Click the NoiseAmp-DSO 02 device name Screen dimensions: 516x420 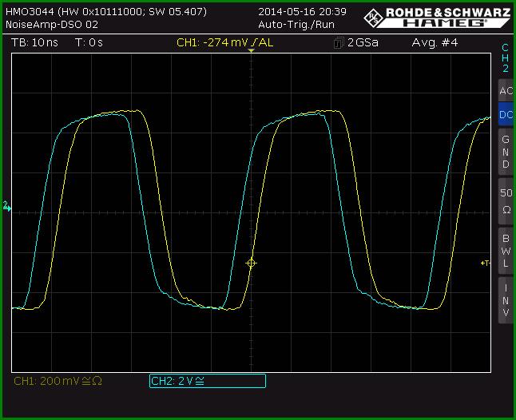pyautogui.click(x=52, y=25)
